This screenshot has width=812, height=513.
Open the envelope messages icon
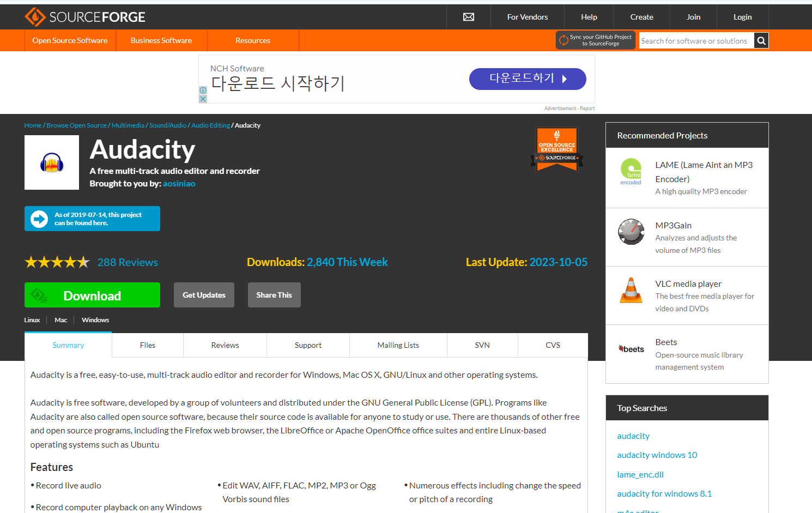468,17
